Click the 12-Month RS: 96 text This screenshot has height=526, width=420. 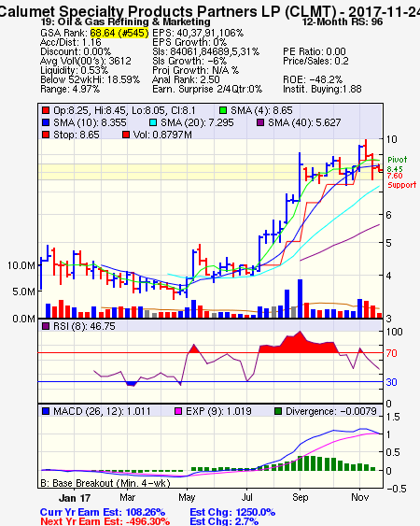click(343, 21)
